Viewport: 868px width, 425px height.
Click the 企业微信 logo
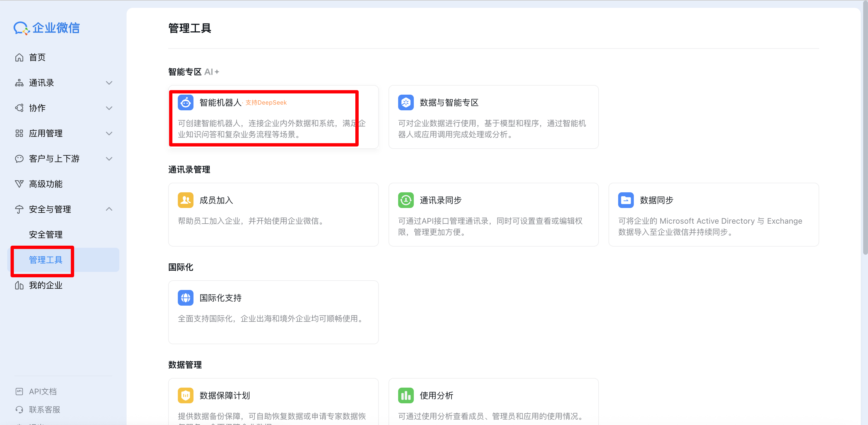click(46, 28)
